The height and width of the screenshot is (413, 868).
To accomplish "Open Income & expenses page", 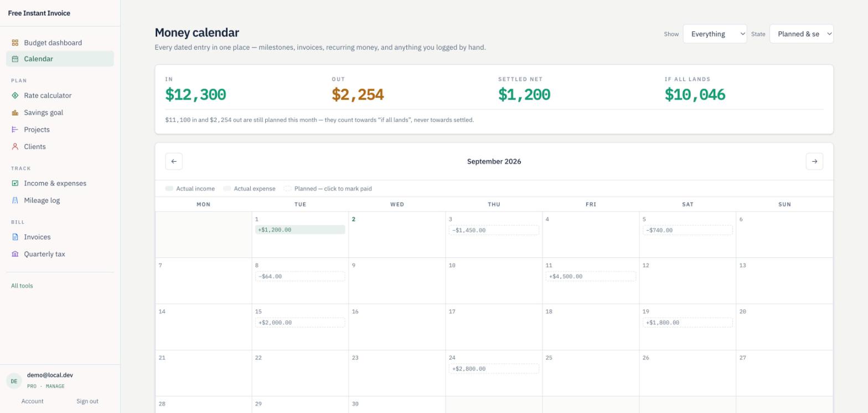I will coord(60,183).
